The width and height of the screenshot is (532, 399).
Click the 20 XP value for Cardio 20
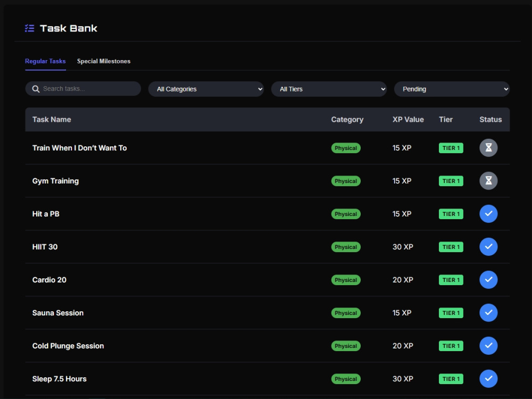click(x=403, y=280)
